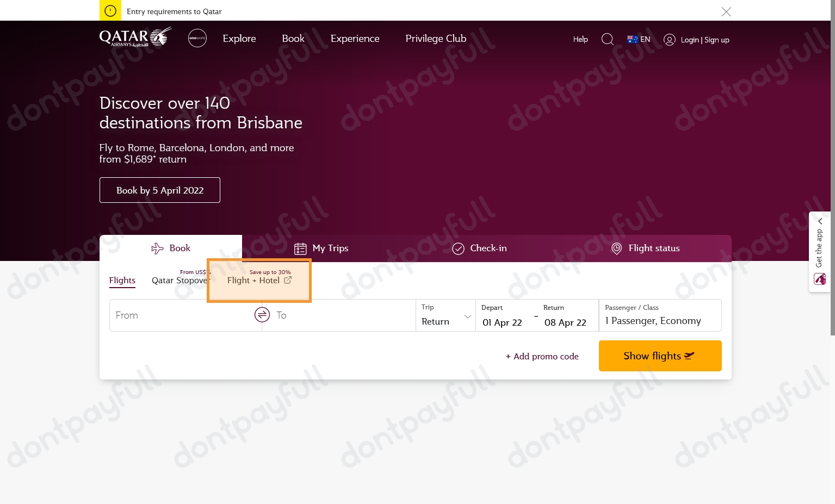835x504 pixels.
Task: Click the user account icon beside Login
Action: pos(670,39)
